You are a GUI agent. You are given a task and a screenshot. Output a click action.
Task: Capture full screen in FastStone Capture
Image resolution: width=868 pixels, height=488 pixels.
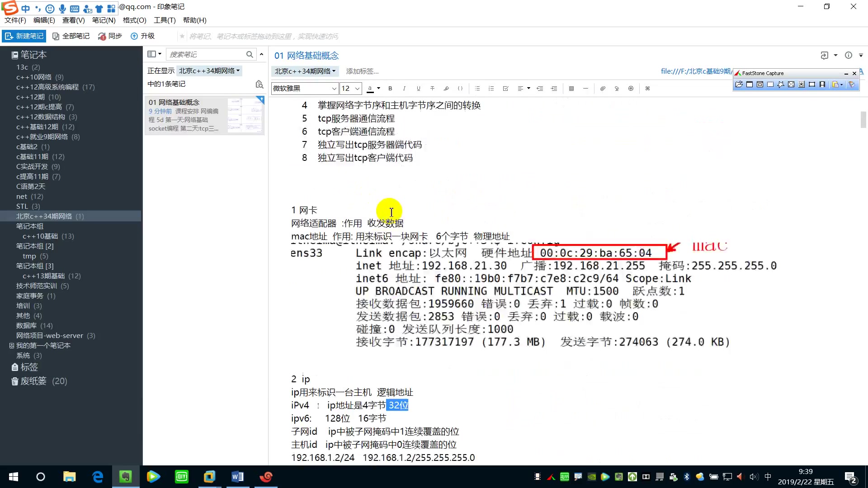791,84
